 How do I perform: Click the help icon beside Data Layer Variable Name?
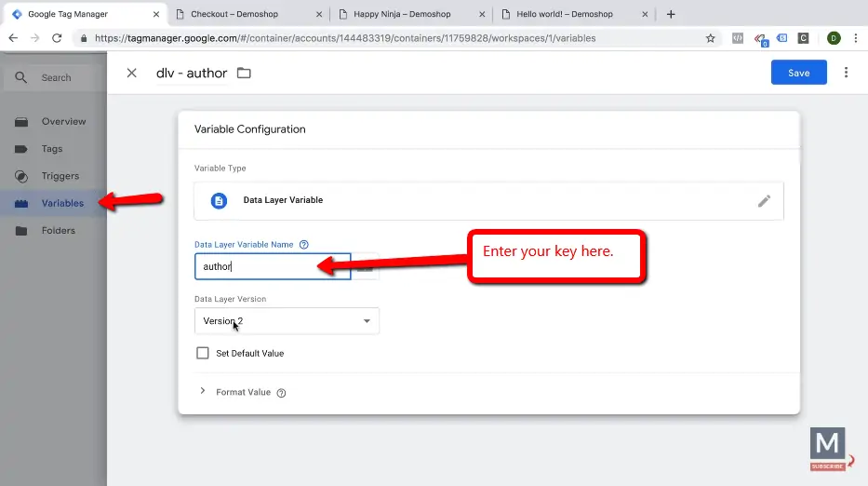(303, 244)
